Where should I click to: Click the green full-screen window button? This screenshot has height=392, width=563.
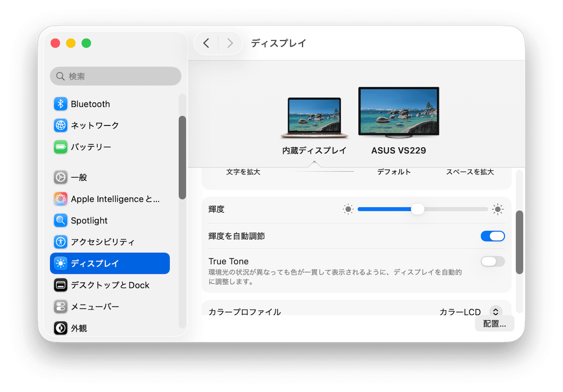[86, 43]
